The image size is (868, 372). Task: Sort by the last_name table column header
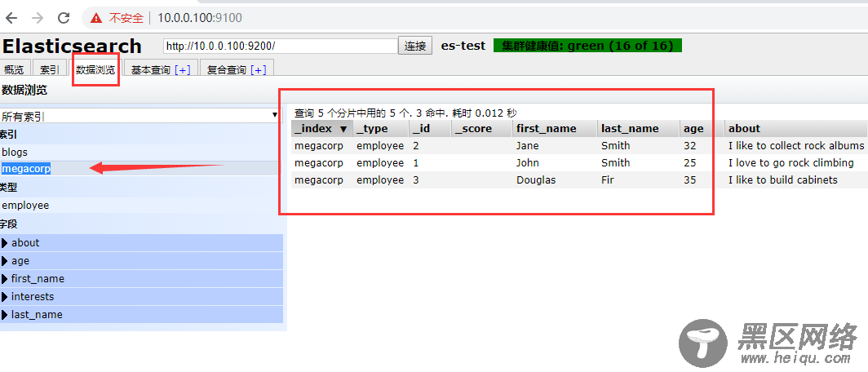639,128
